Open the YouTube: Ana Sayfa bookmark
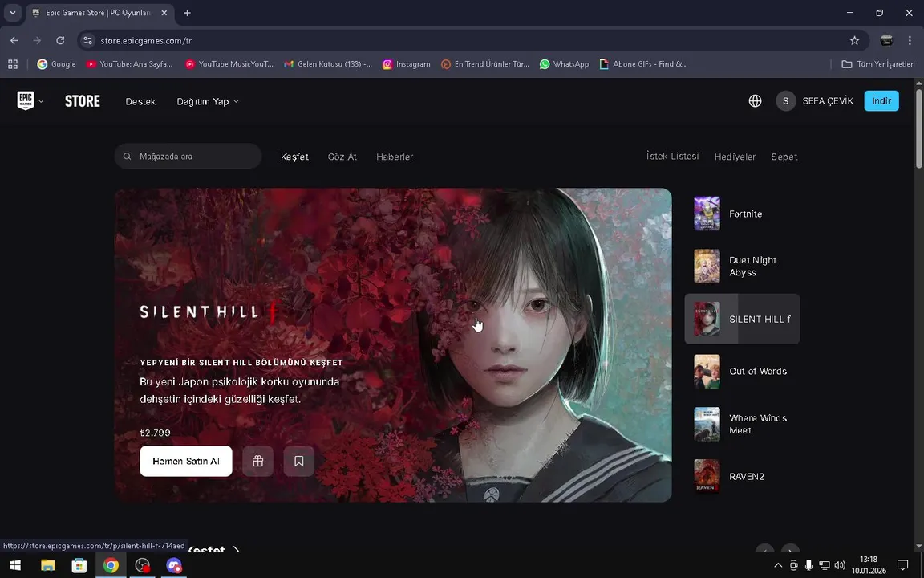The width and height of the screenshot is (924, 578). click(x=129, y=63)
